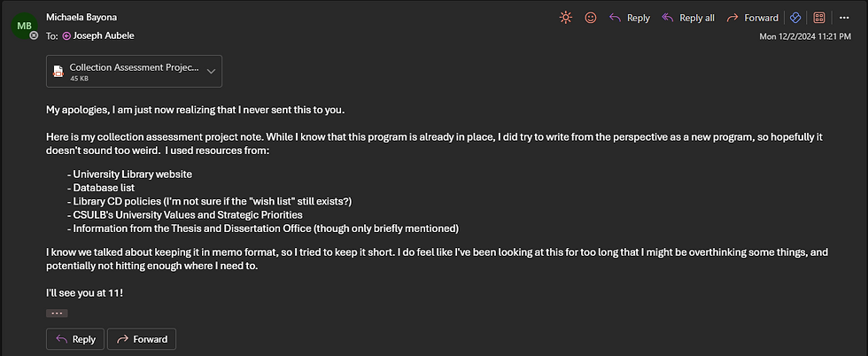Open the Apps grid icon
The image size is (868, 356).
[819, 18]
